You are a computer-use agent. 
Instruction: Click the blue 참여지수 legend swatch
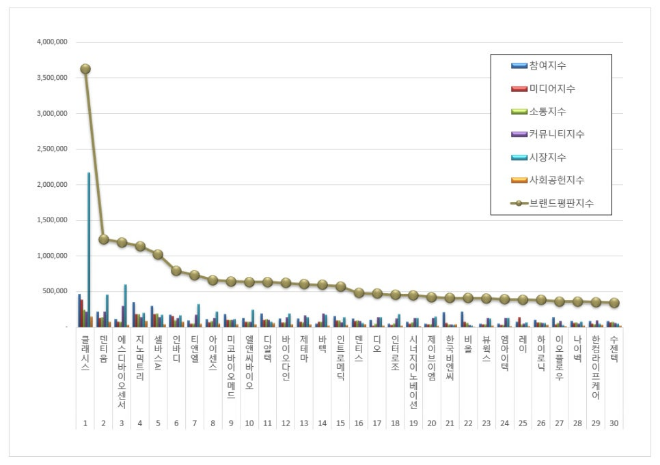click(x=519, y=65)
